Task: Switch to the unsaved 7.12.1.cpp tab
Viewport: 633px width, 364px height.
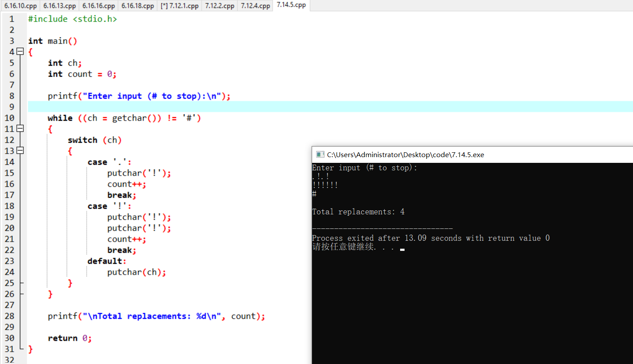Action: pos(180,6)
